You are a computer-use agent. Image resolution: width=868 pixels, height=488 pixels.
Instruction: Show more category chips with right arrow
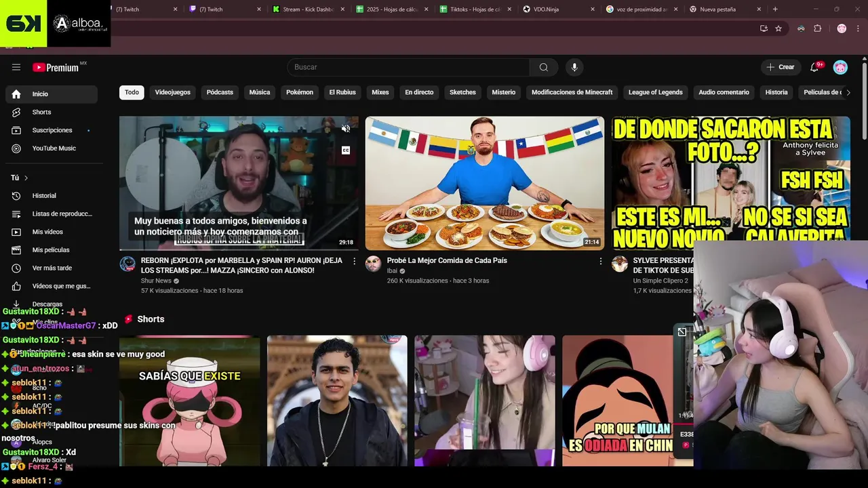pyautogui.click(x=848, y=92)
